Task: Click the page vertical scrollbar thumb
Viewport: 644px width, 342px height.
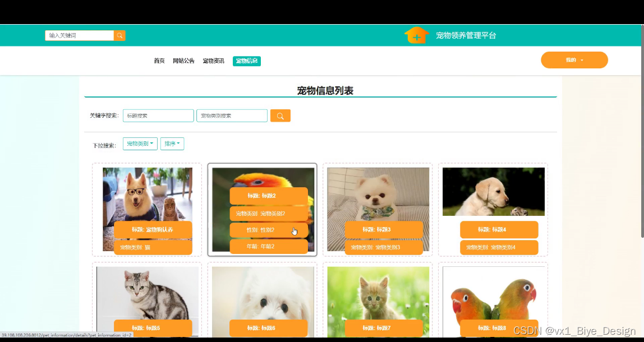Action: click(642, 131)
